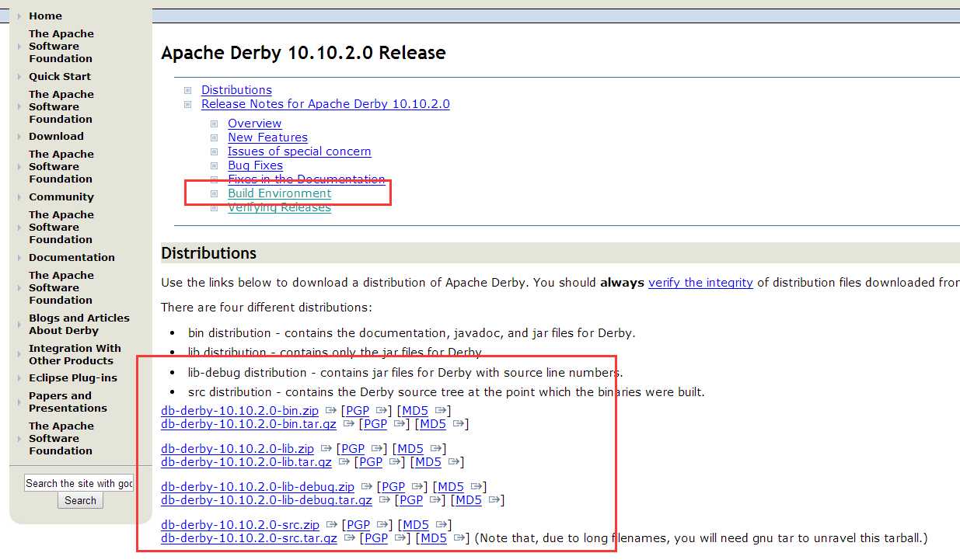
Task: Click external-link icon after PGP on lib.tar.gz row
Action: click(x=395, y=462)
